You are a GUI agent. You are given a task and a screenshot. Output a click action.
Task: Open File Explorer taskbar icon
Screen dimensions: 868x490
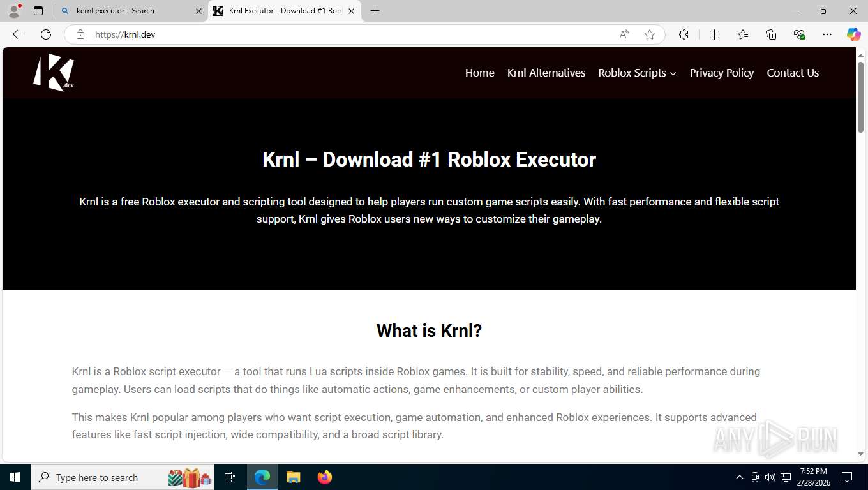point(293,477)
